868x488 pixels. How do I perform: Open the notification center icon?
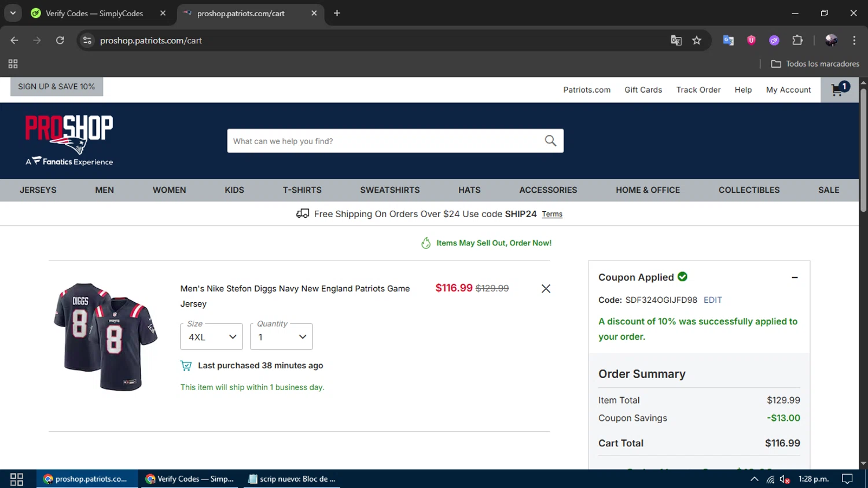[x=847, y=479]
